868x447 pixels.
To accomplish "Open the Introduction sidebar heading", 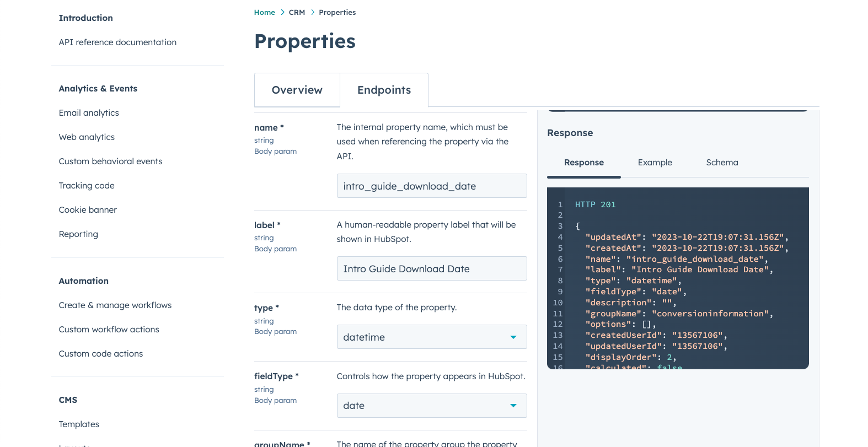I will (86, 18).
